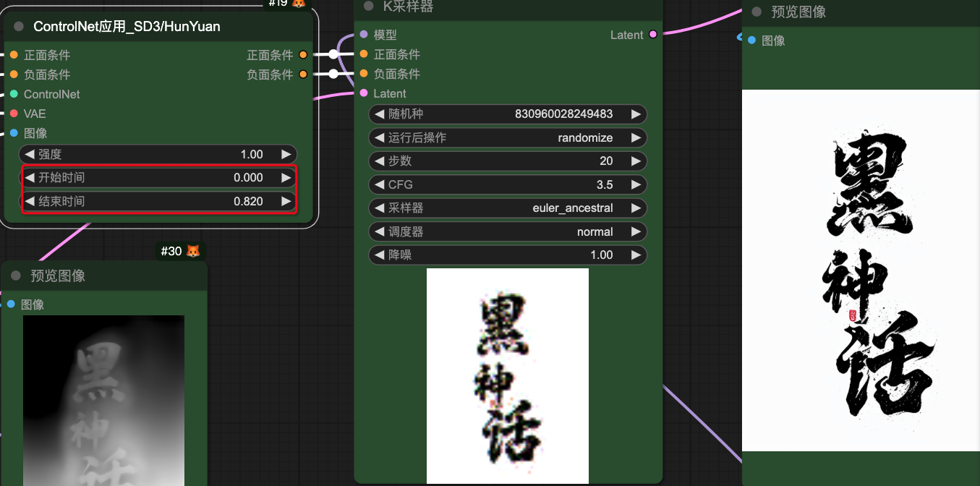Click the white reroute dot on the 负面条件 wire
980x486 pixels.
[x=333, y=74]
